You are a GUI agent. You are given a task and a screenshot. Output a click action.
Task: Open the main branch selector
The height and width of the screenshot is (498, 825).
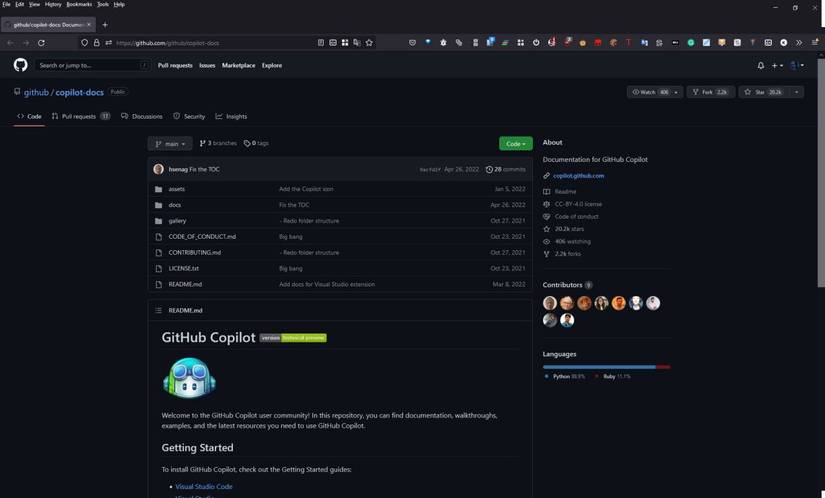tap(170, 144)
